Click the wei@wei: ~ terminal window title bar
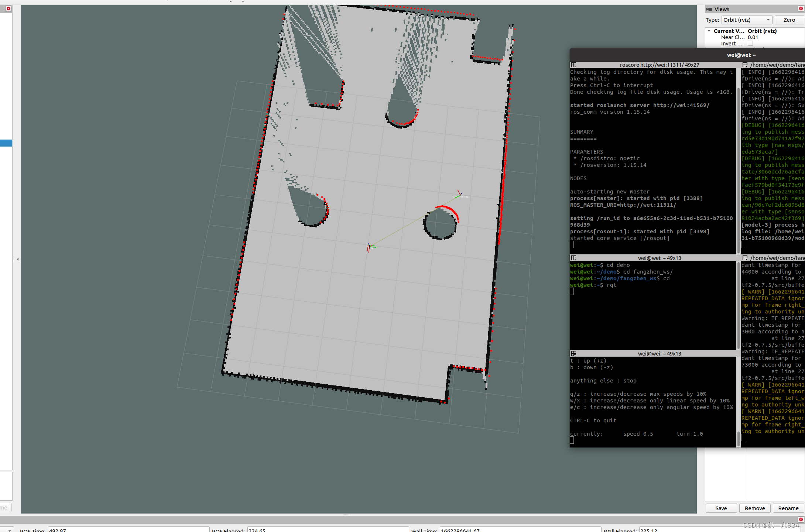Image resolution: width=805 pixels, height=532 pixels. tap(687, 55)
